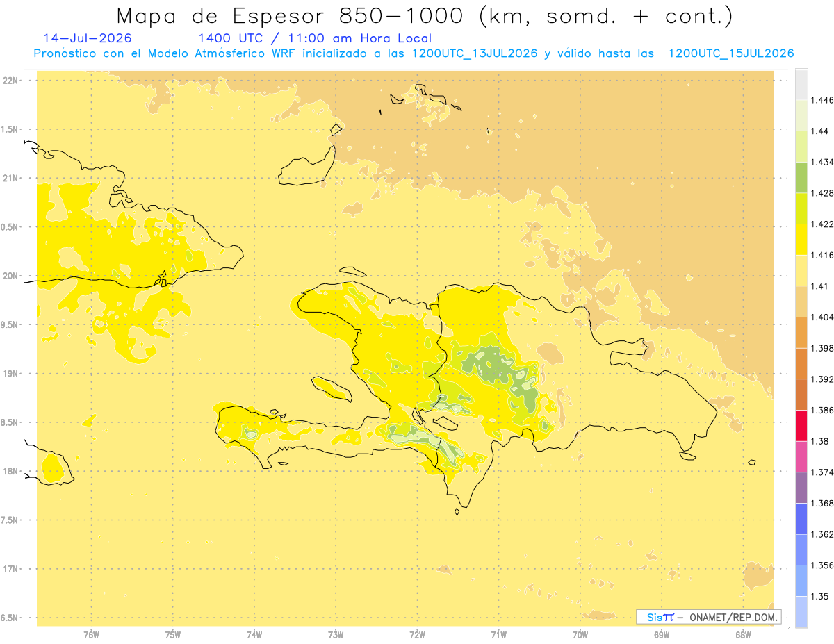
Task: Click the latitude label '18N'
Action: (10, 471)
